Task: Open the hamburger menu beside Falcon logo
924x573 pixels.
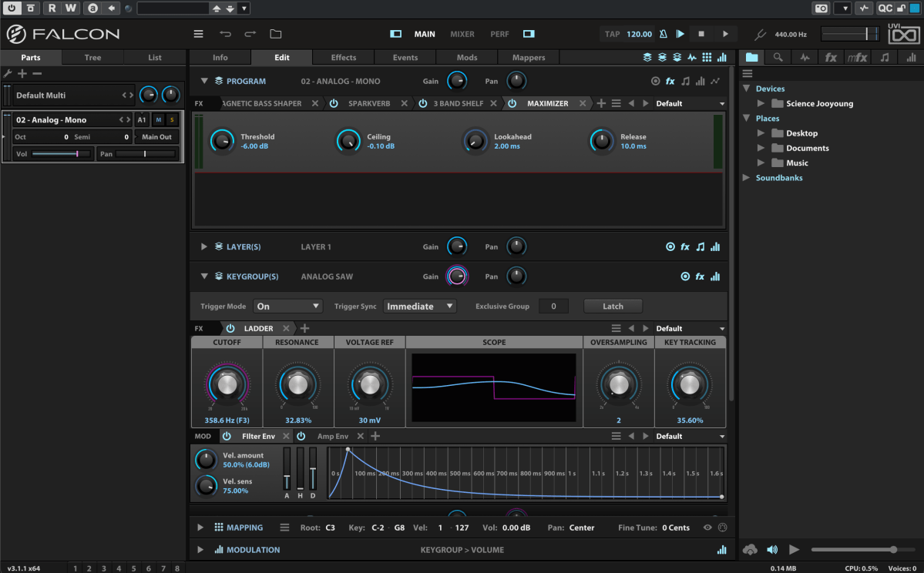Action: (x=198, y=34)
